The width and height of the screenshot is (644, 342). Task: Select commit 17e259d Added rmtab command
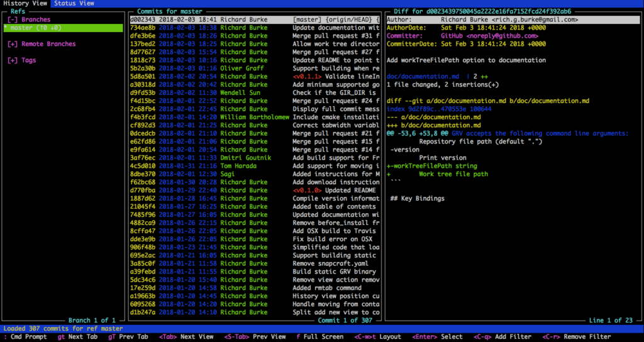pos(255,288)
